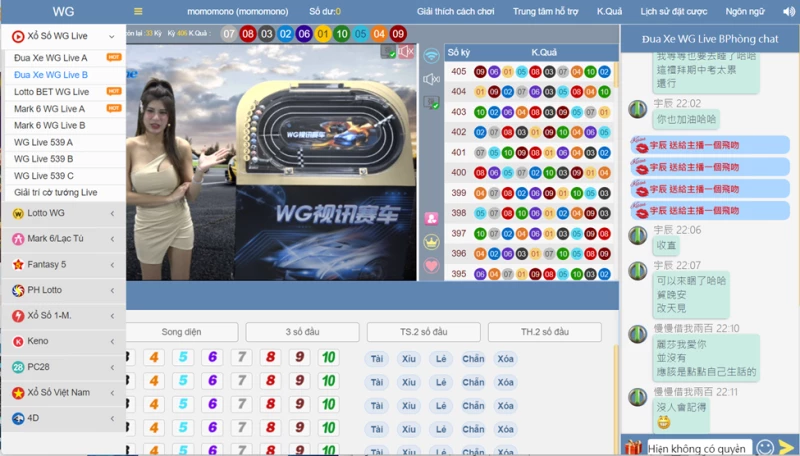
Task: Click Lẻ in first bet row
Action: pyautogui.click(x=441, y=359)
